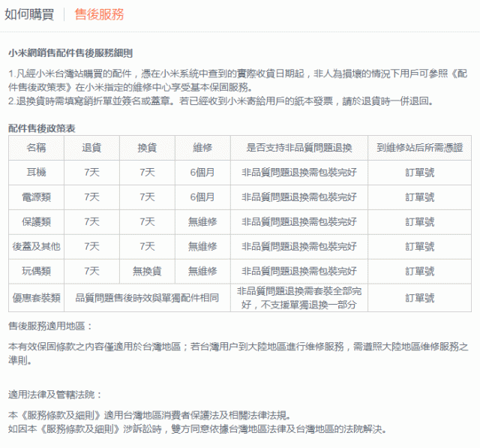Click 無維修 in the 玩偶類 row

coord(202,272)
